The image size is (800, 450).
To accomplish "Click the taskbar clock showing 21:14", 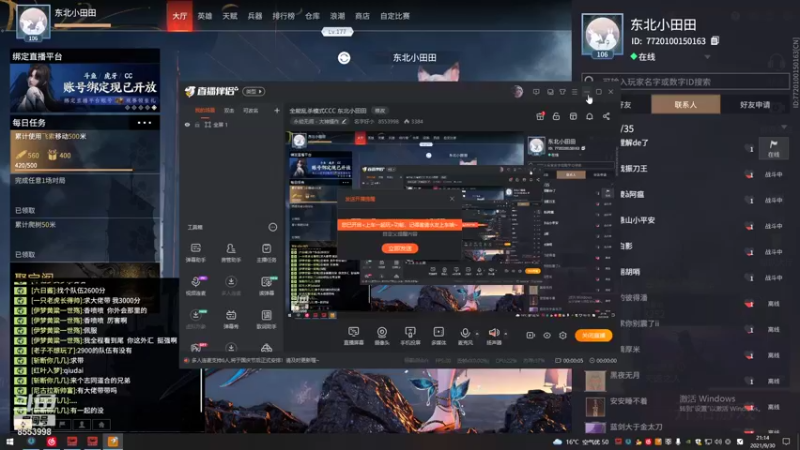I will (x=763, y=442).
